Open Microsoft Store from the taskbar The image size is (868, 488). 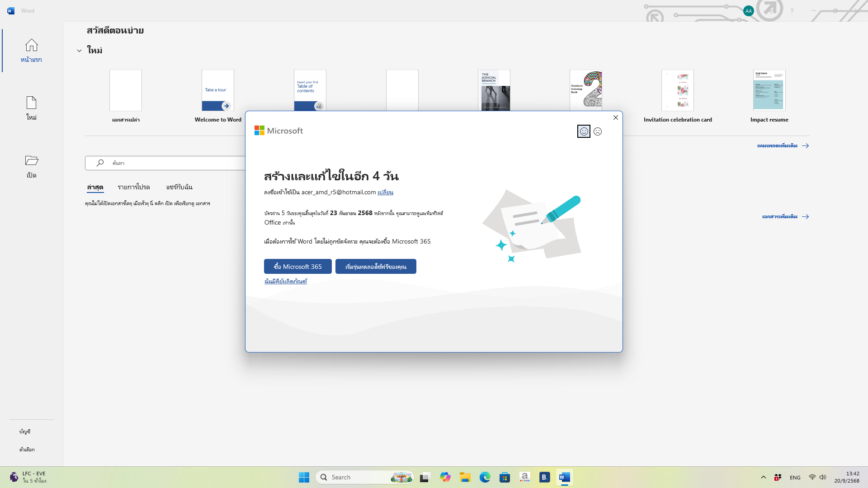point(505,477)
